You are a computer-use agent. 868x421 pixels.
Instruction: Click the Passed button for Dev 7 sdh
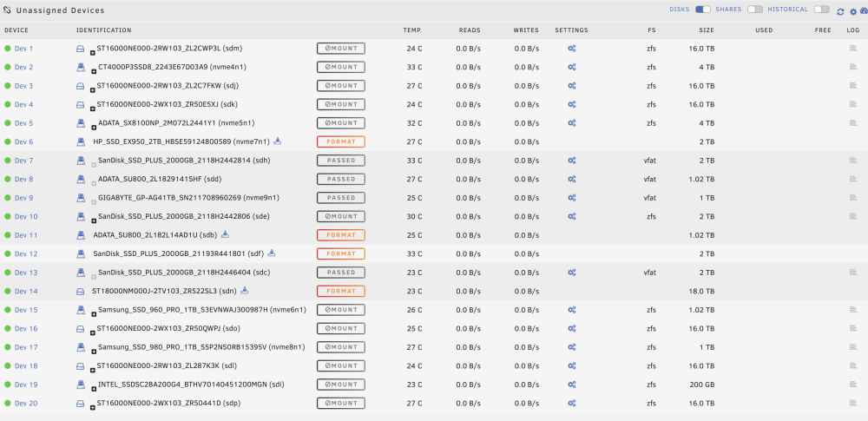tap(341, 161)
